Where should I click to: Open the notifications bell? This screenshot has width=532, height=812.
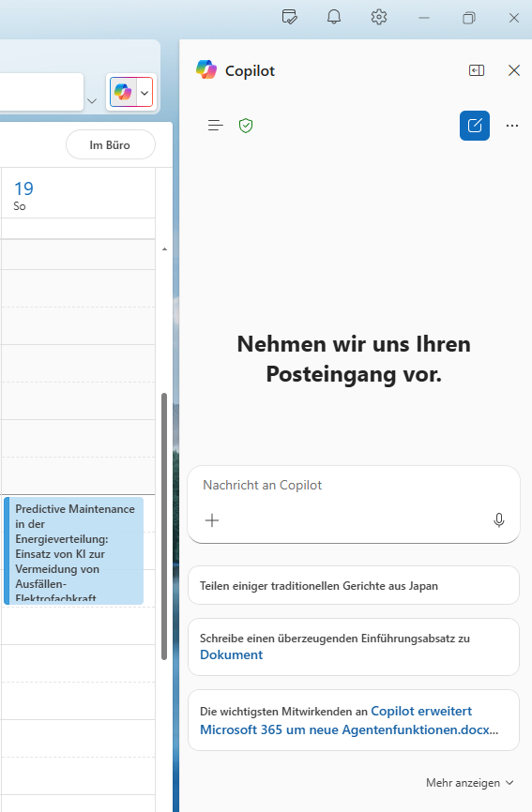point(334,17)
